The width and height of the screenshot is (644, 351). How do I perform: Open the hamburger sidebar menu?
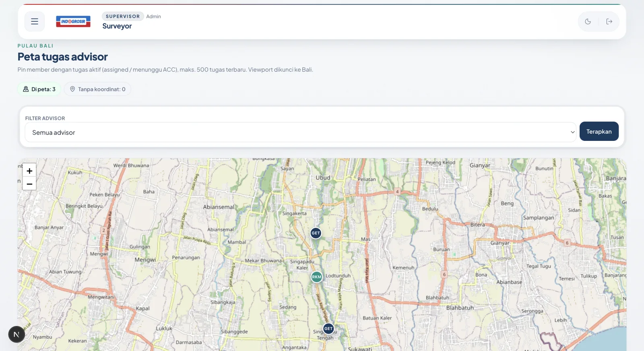pos(35,22)
